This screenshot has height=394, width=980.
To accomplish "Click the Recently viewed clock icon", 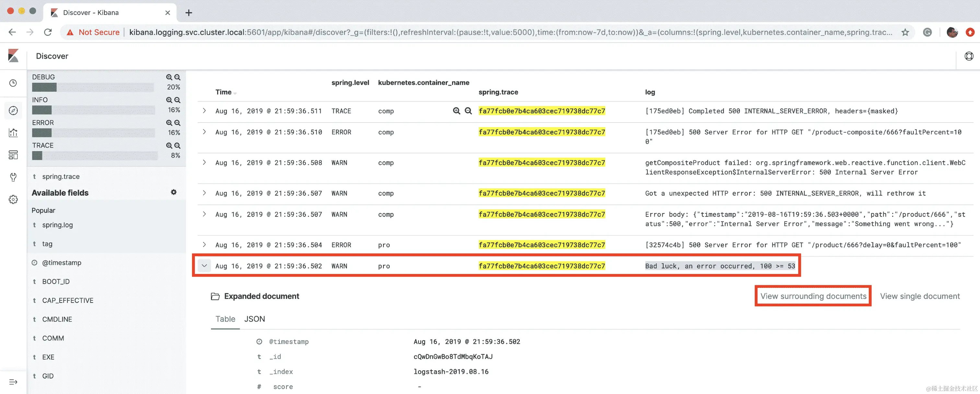I will 13,83.
